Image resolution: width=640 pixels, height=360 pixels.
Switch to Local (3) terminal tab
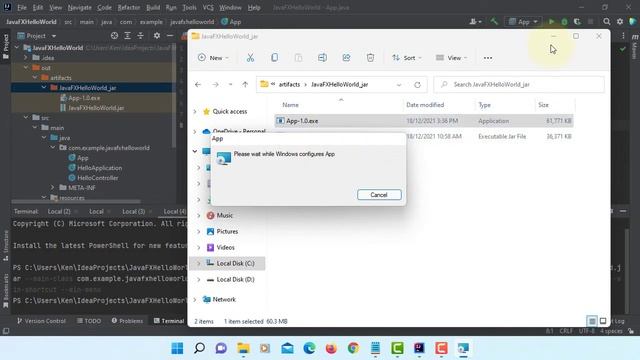pyautogui.click(x=133, y=211)
